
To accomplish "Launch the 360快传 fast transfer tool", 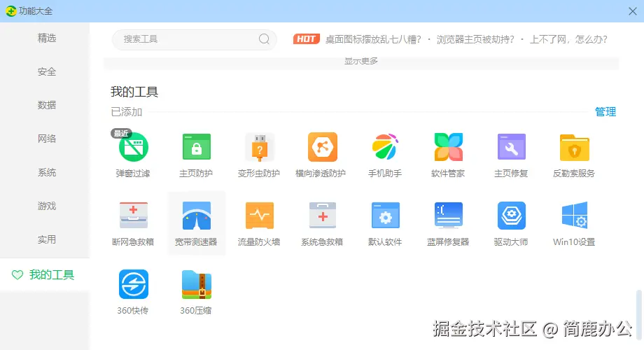I will [x=134, y=284].
